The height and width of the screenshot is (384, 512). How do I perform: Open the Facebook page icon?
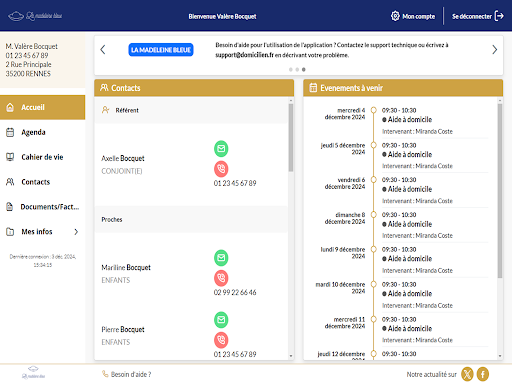pos(483,374)
